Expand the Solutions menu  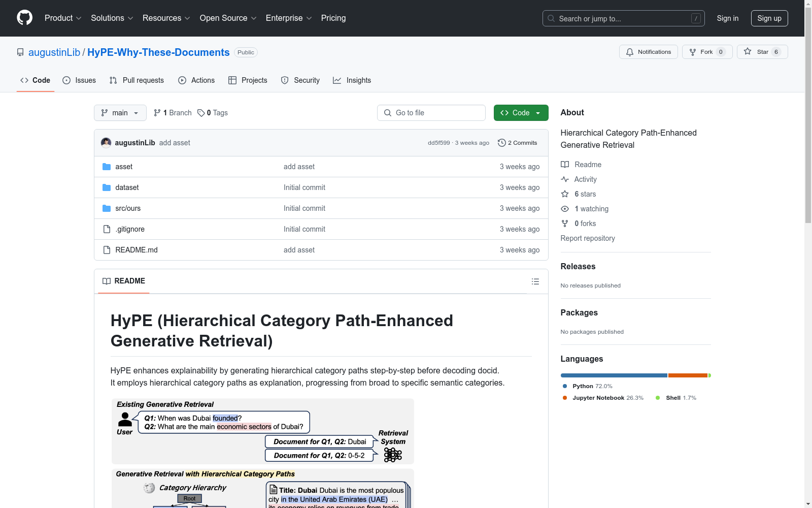[x=112, y=18]
